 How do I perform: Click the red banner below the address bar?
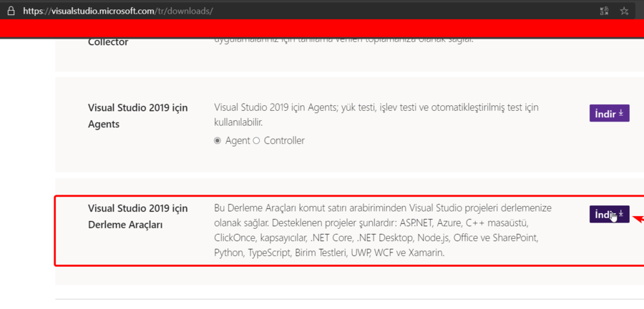(x=322, y=29)
